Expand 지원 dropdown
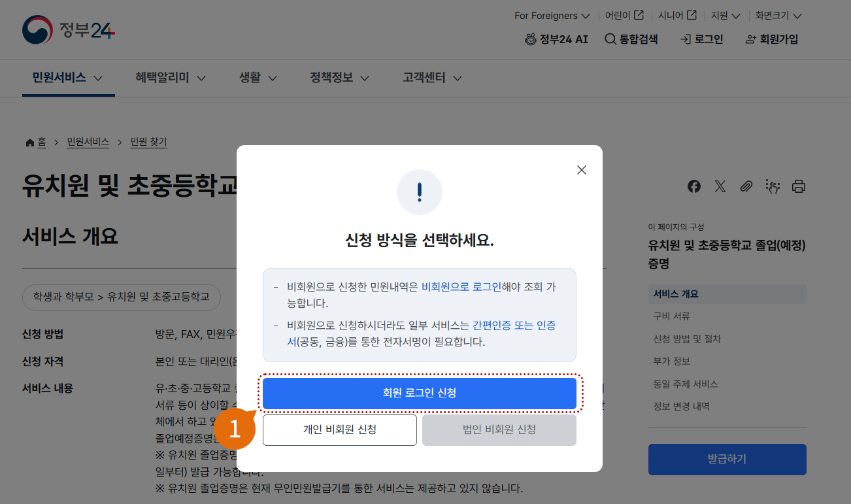Screen dimensions: 851x504 coord(726,15)
